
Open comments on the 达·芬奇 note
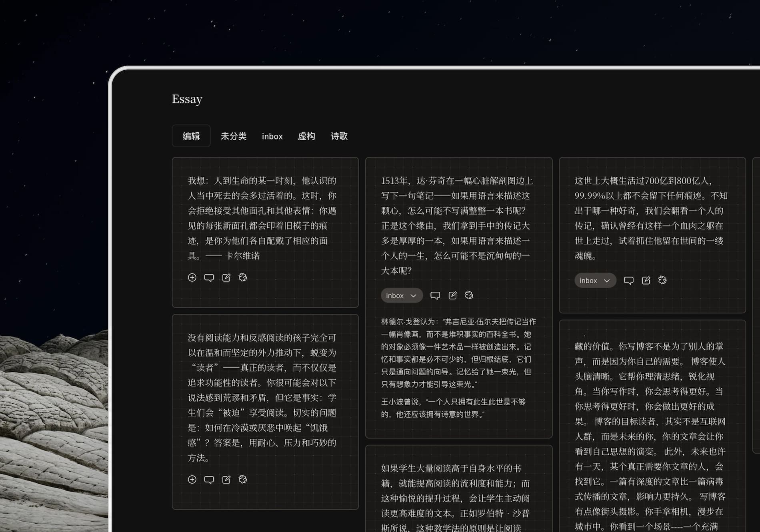pyautogui.click(x=435, y=295)
